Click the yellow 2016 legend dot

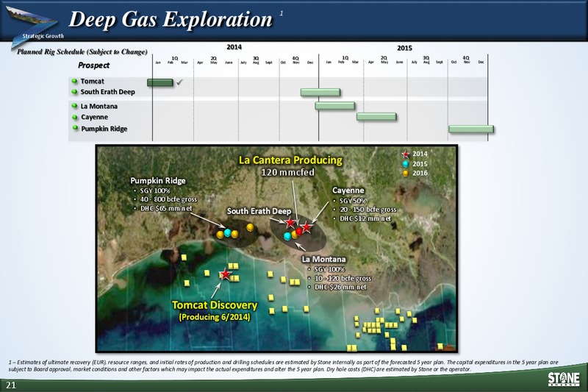tap(406, 174)
